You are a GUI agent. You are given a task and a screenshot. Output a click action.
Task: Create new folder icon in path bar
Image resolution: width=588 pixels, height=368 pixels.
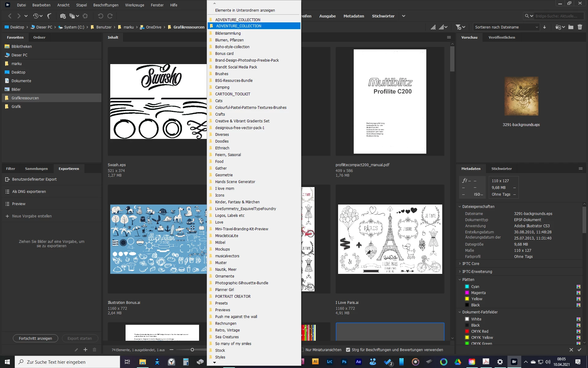[571, 27]
